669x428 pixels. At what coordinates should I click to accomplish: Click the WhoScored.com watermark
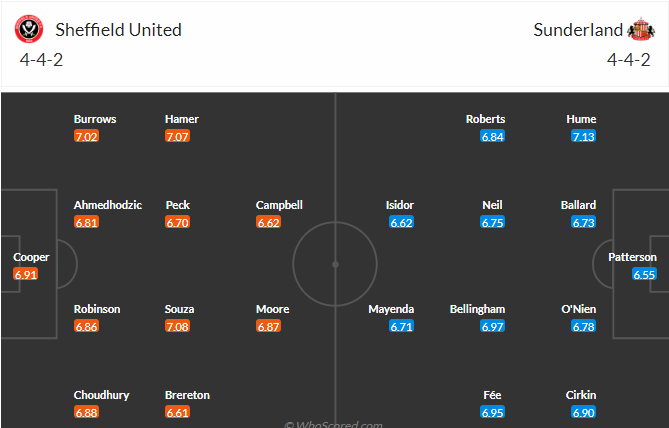pos(333,424)
